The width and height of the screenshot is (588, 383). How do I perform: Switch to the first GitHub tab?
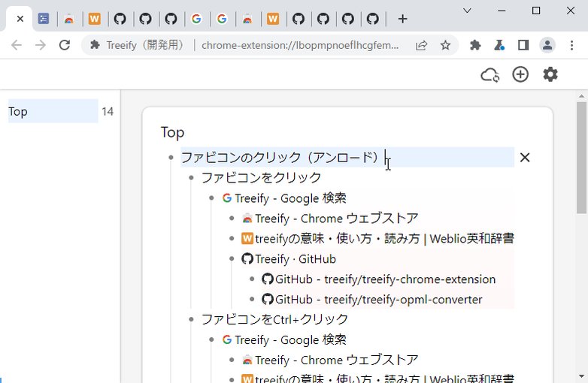pyautogui.click(x=120, y=19)
